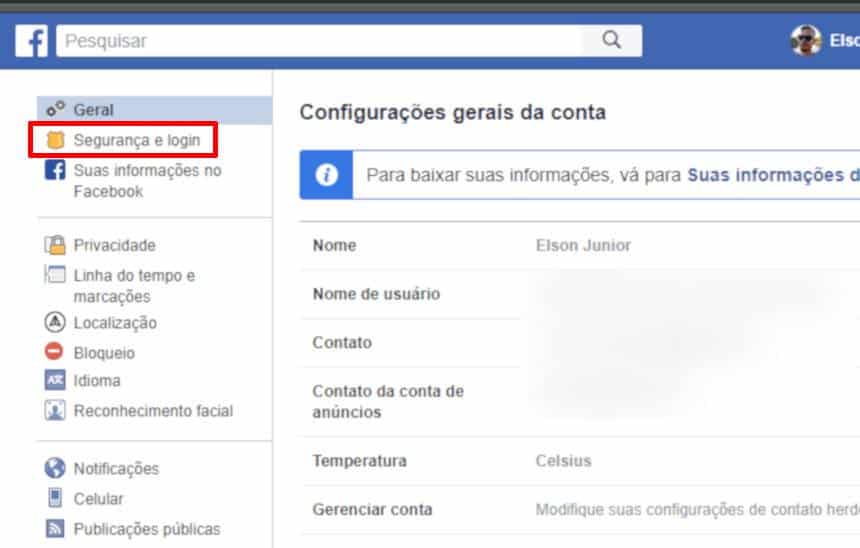Click the Celsius temperature value

coord(563,461)
